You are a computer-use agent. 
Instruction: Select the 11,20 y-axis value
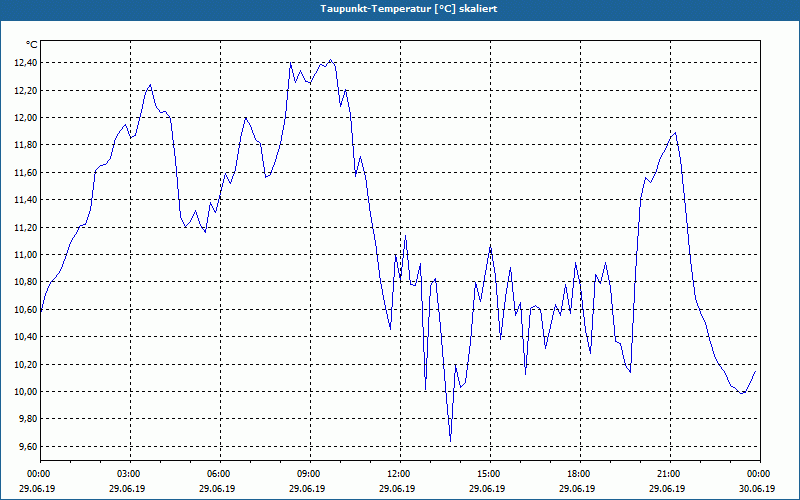click(x=26, y=227)
